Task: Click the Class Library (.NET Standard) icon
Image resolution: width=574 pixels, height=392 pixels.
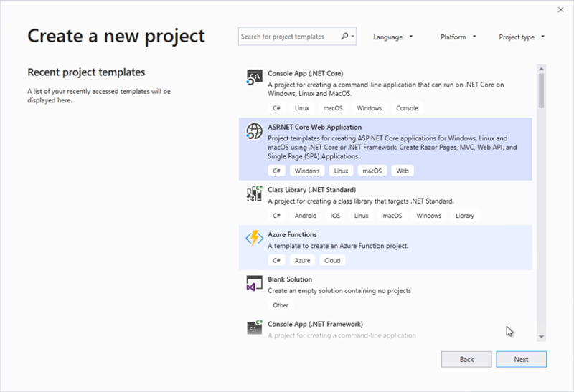Action: 254,193
